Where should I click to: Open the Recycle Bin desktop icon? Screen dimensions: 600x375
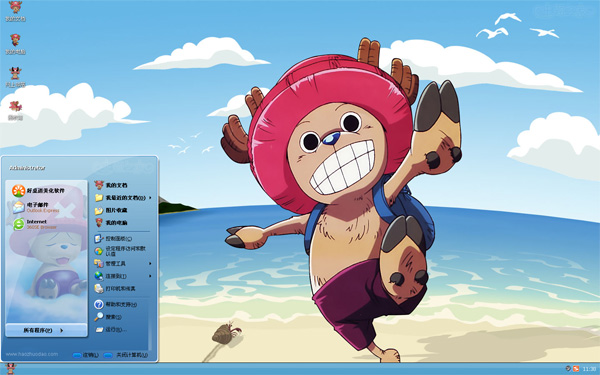point(15,110)
